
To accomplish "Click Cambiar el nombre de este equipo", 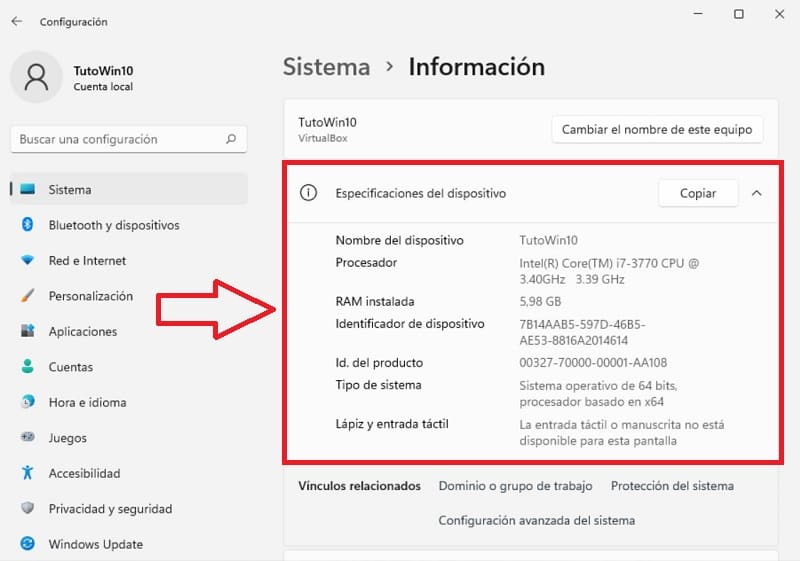I will [x=657, y=130].
